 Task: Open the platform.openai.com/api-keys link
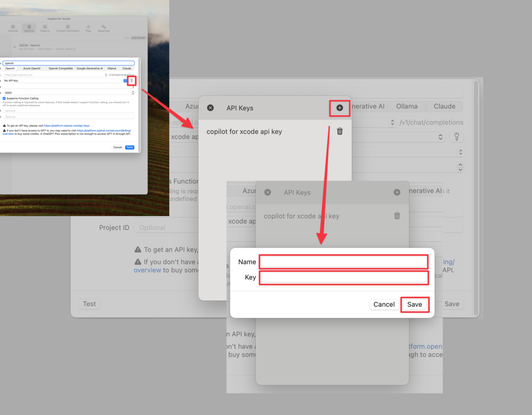coord(66,126)
